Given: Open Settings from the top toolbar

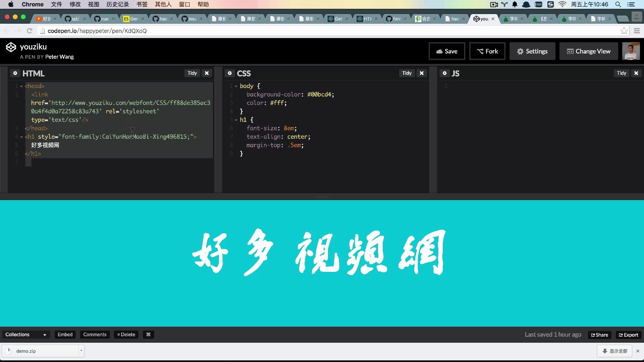Looking at the screenshot, I should (x=532, y=51).
